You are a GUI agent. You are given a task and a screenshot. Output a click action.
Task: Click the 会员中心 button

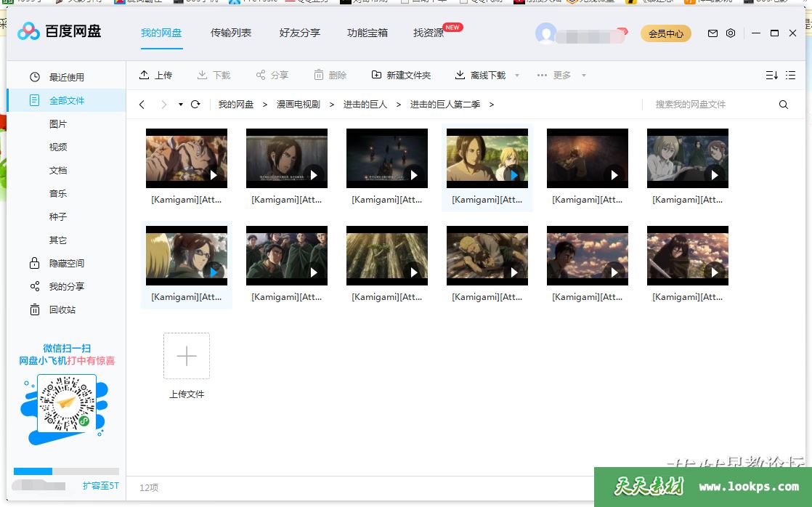tap(665, 33)
